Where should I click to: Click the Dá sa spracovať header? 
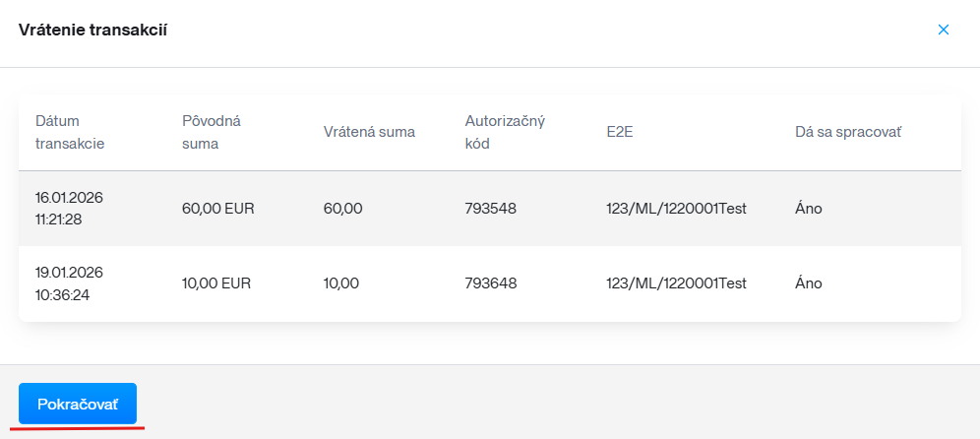click(848, 132)
